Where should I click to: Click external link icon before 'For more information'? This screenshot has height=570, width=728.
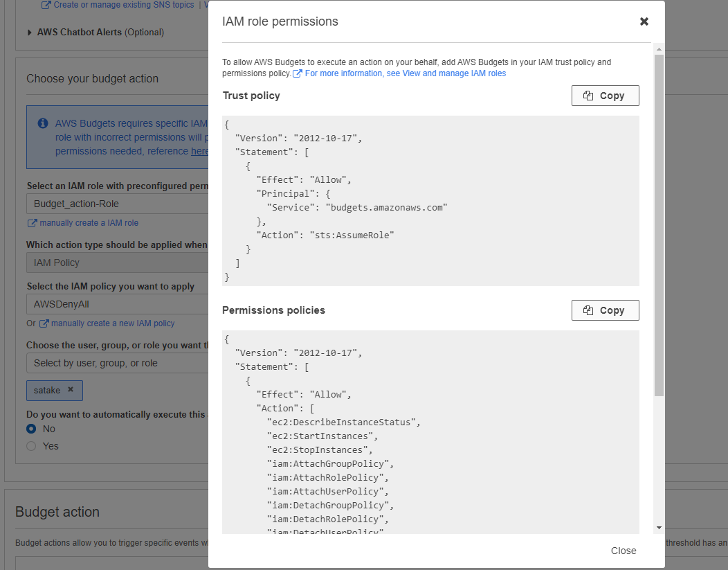[x=297, y=73]
